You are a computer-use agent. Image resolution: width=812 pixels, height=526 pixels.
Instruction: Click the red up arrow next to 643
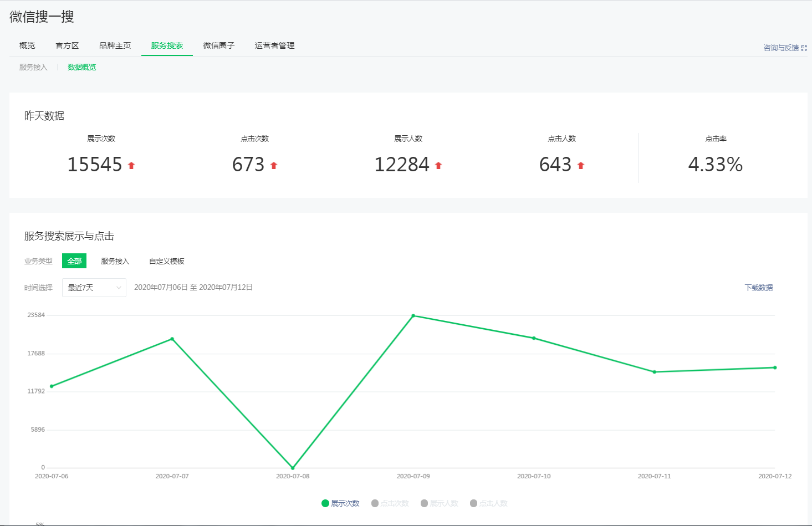tap(581, 165)
